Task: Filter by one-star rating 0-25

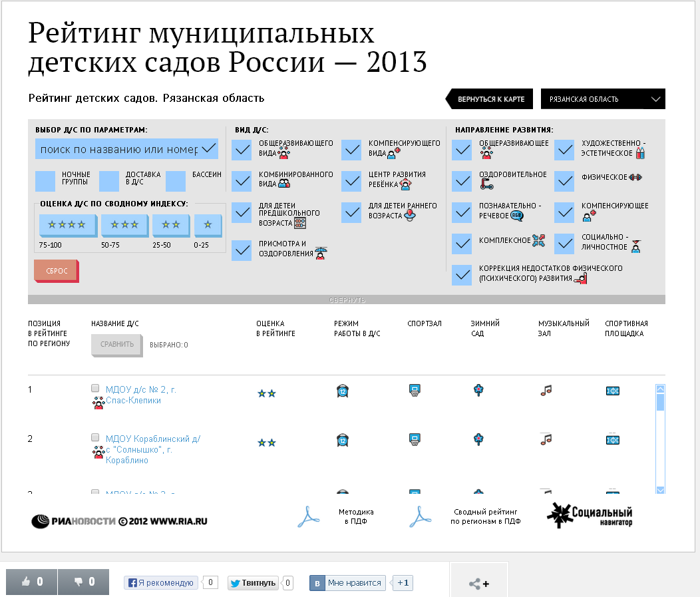Action: [208, 225]
